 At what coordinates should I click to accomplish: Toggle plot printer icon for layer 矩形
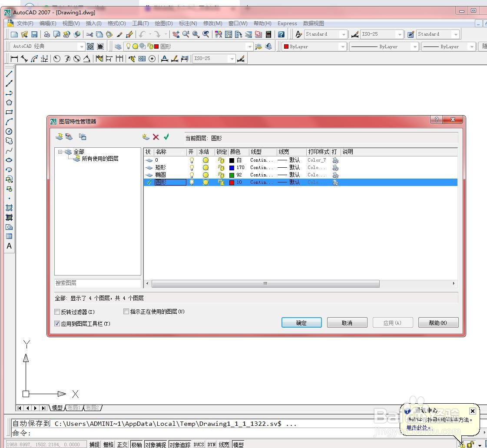click(335, 168)
